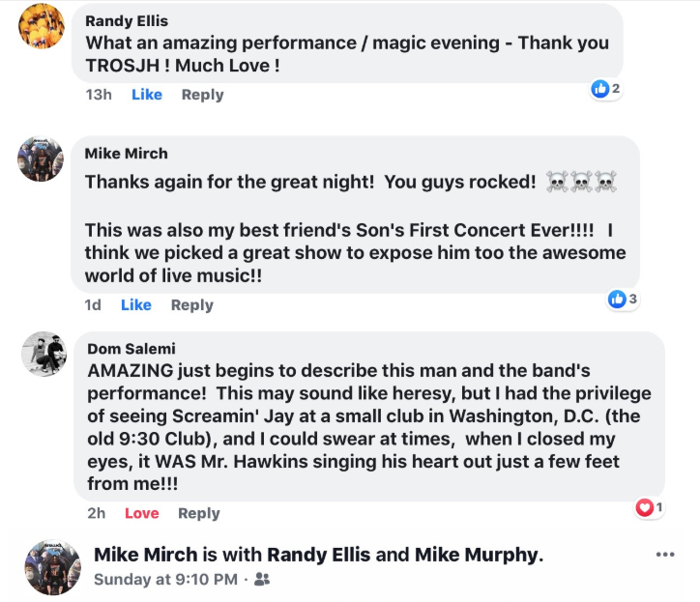Image resolution: width=700 pixels, height=602 pixels.
Task: Reply to Mike Mirch's comment
Action: (191, 305)
